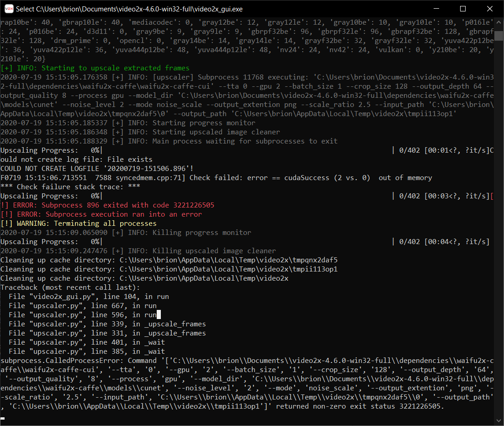
Task: Click traceback line 'upscaler.py, line 401'
Action: tap(87, 342)
